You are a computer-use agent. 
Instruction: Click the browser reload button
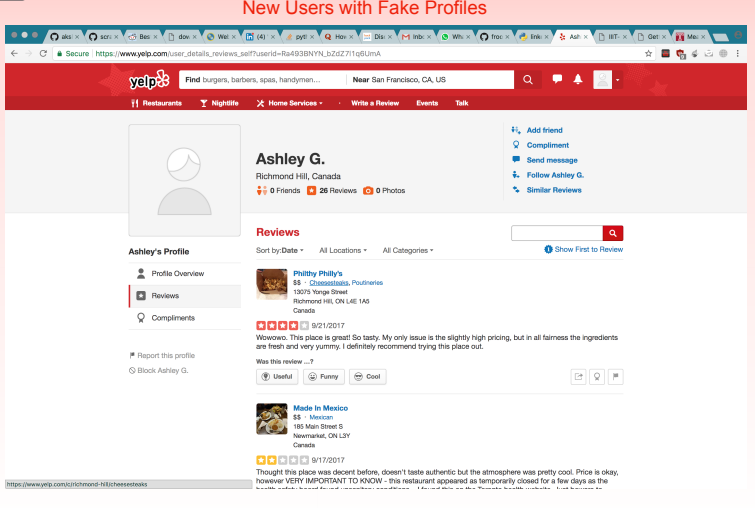click(x=43, y=53)
